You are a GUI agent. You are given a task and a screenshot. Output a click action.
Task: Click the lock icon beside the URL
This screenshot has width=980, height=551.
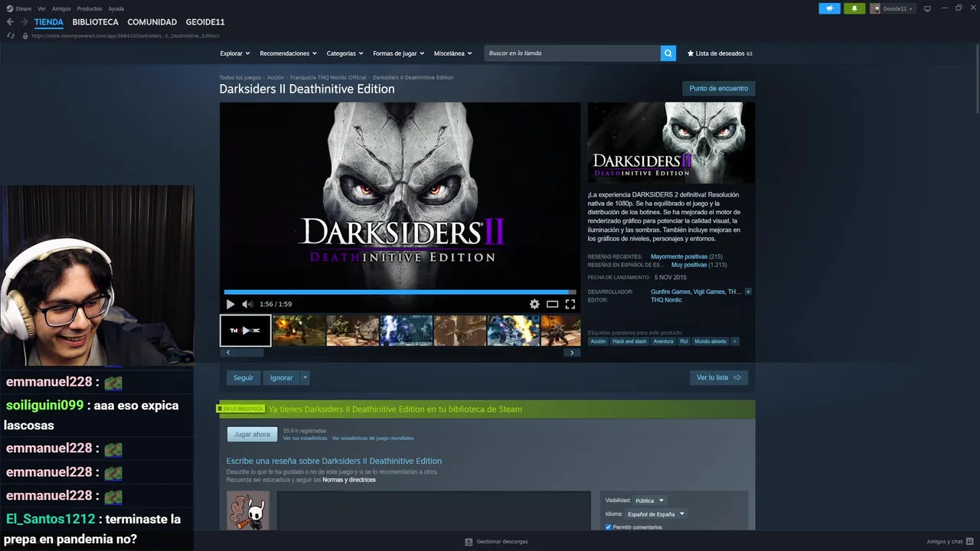pos(25,35)
